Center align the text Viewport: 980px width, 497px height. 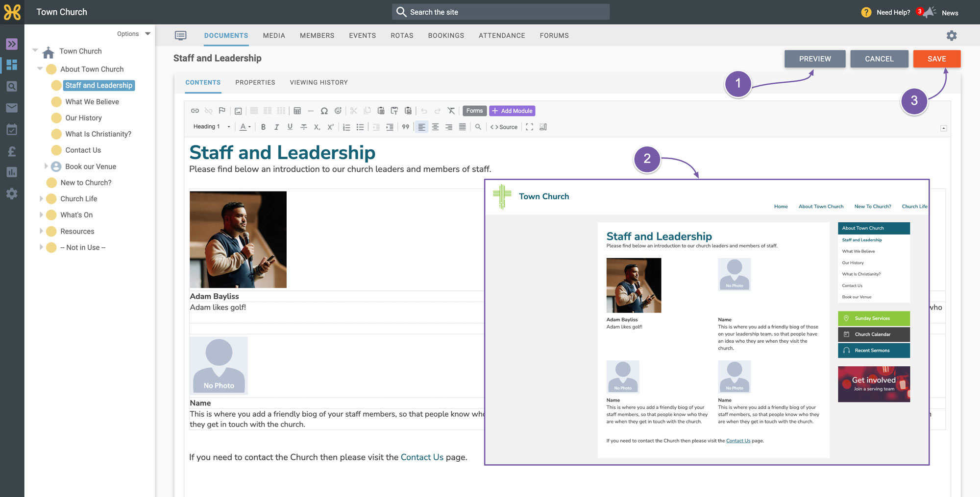(x=435, y=127)
